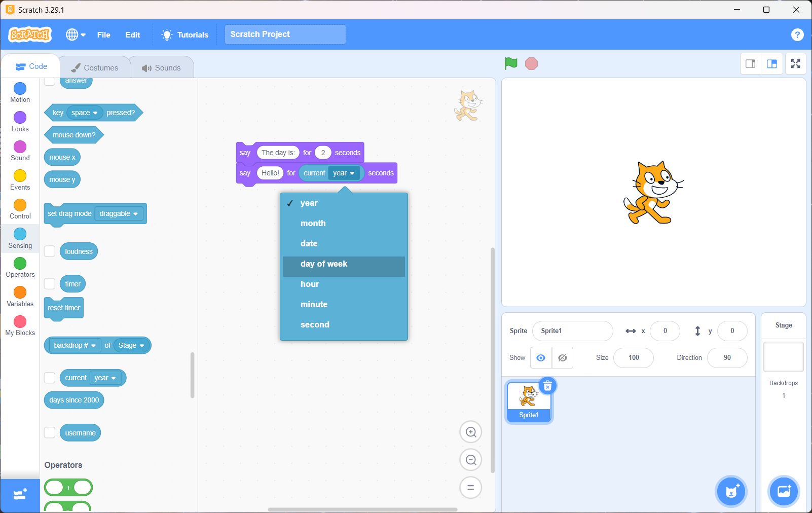This screenshot has height=513, width=812.
Task: Enable the timer checkbox
Action: [x=50, y=284]
